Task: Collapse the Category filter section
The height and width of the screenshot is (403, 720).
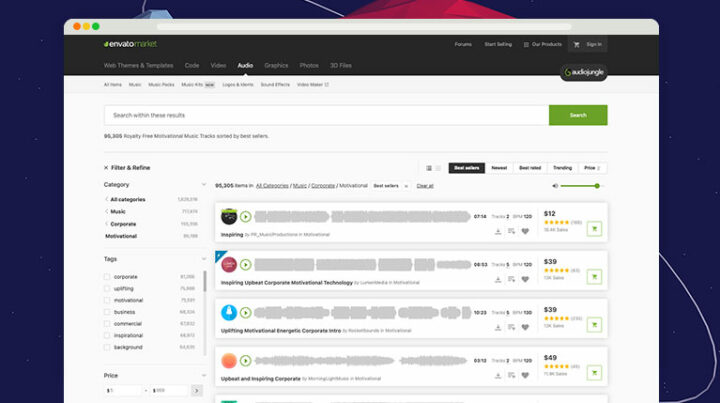Action: [x=203, y=185]
